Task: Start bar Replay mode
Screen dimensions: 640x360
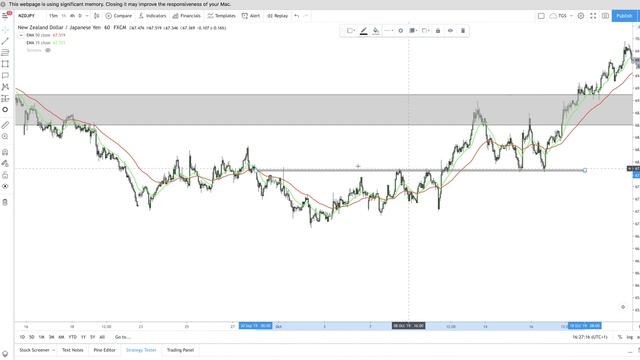Action: click(x=278, y=16)
